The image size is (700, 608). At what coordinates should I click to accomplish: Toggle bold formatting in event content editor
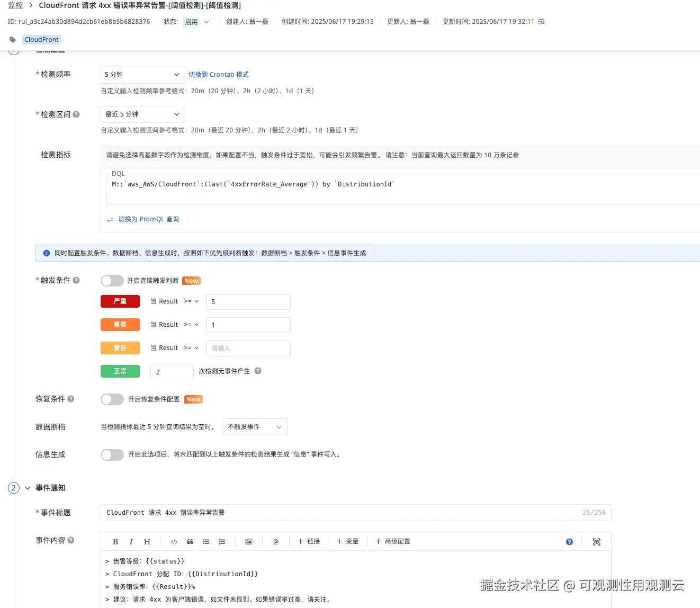click(115, 542)
